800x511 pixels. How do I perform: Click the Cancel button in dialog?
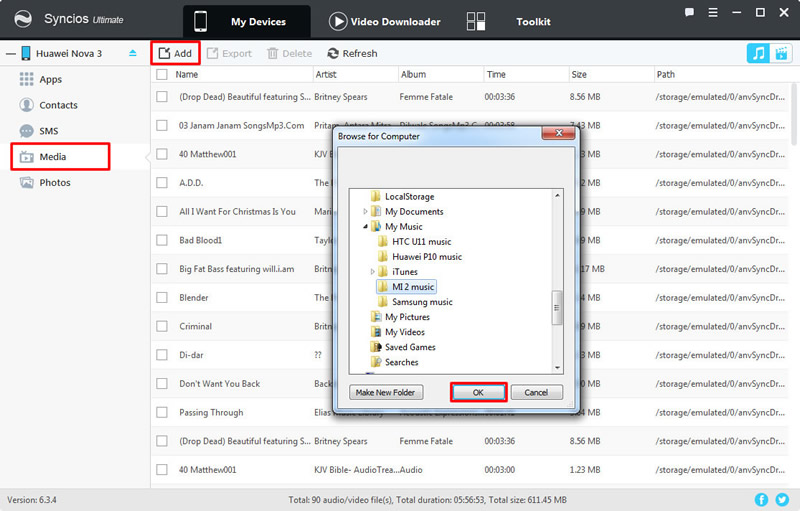[536, 392]
